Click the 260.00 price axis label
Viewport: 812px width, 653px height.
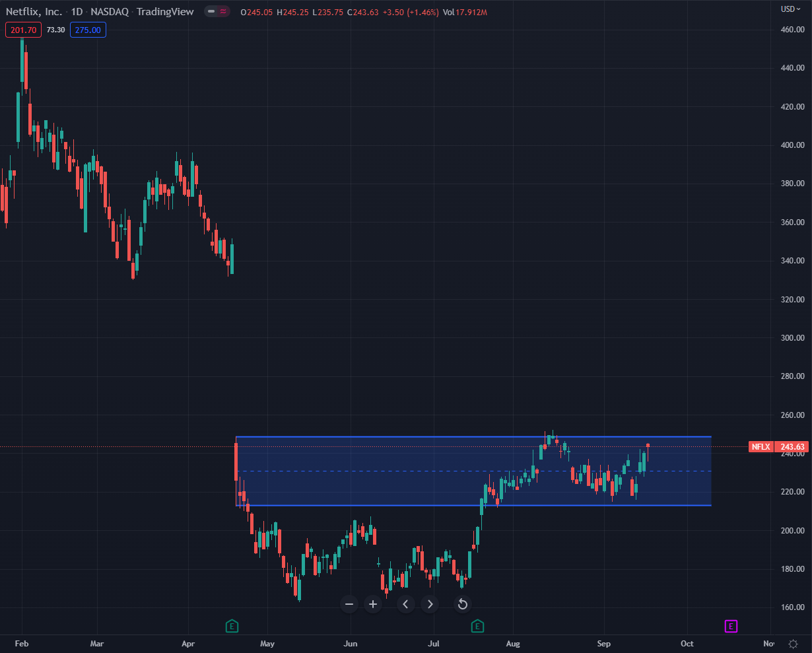pos(792,415)
